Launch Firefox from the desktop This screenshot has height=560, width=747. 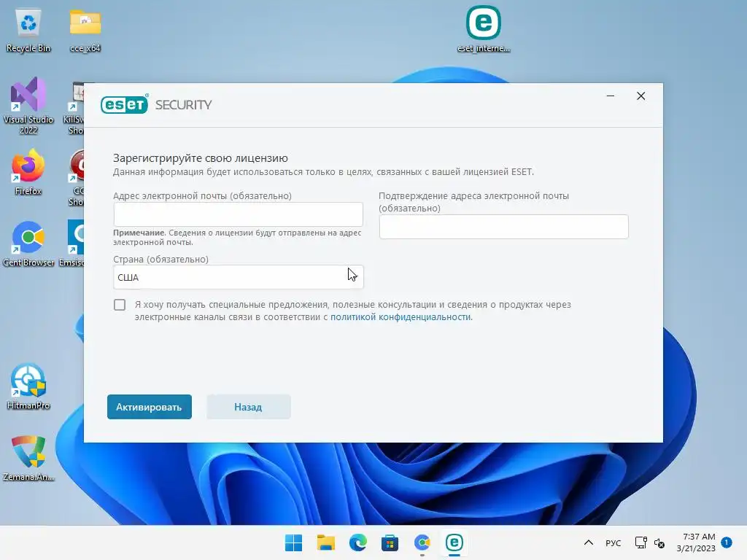pyautogui.click(x=28, y=172)
